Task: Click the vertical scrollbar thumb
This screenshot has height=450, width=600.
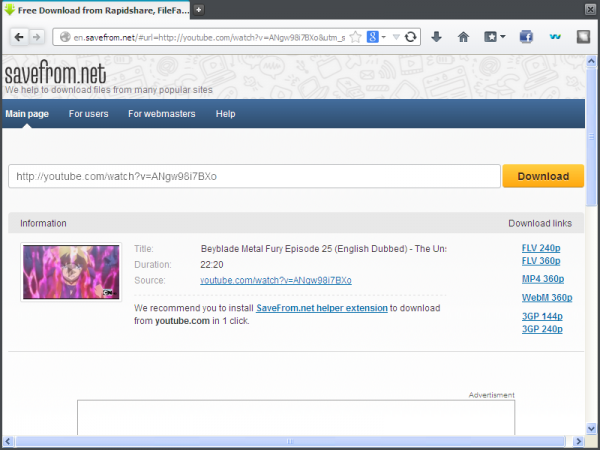Action: point(591,137)
